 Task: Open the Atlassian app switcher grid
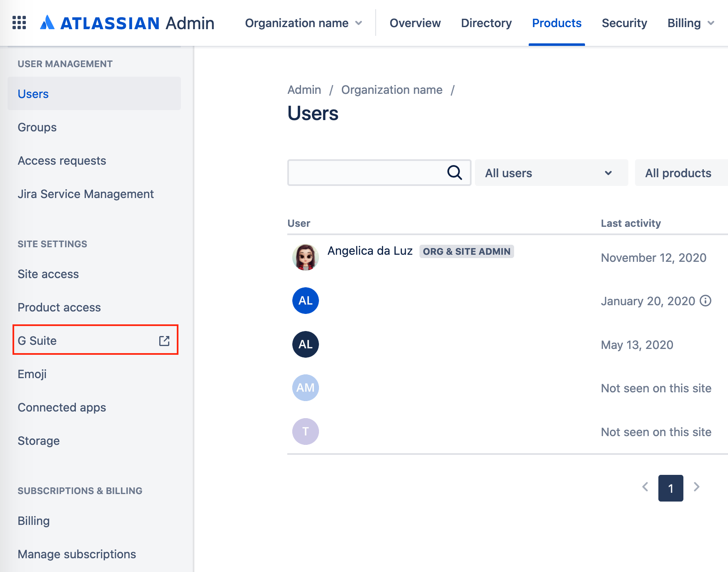point(19,23)
